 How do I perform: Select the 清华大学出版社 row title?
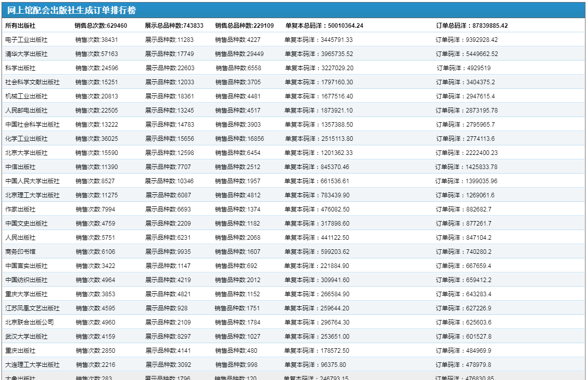point(26,54)
